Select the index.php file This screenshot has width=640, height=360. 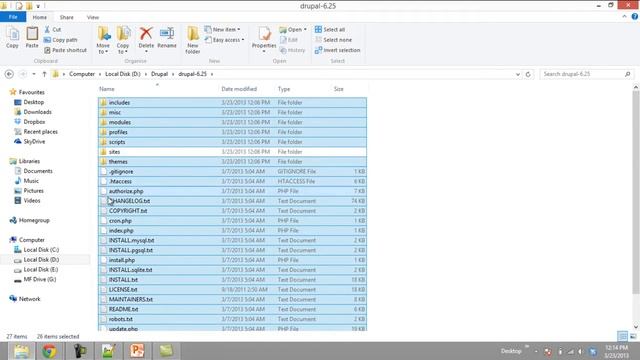(232, 231)
